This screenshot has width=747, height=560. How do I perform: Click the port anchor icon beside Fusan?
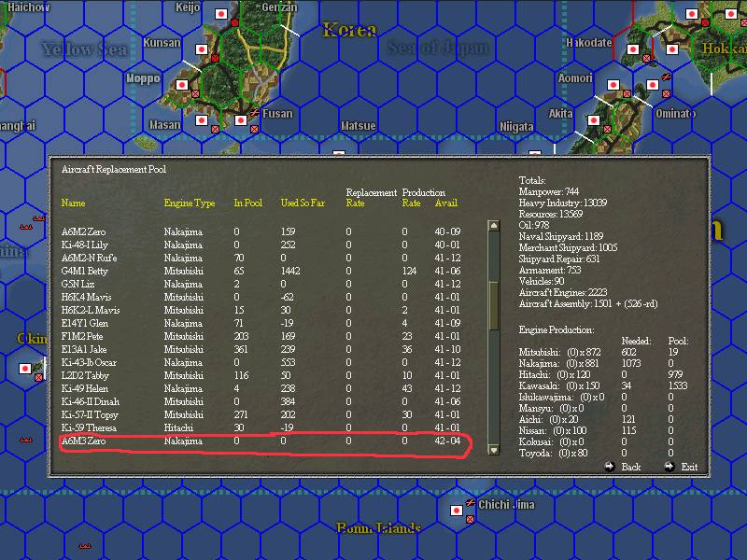coord(255,112)
